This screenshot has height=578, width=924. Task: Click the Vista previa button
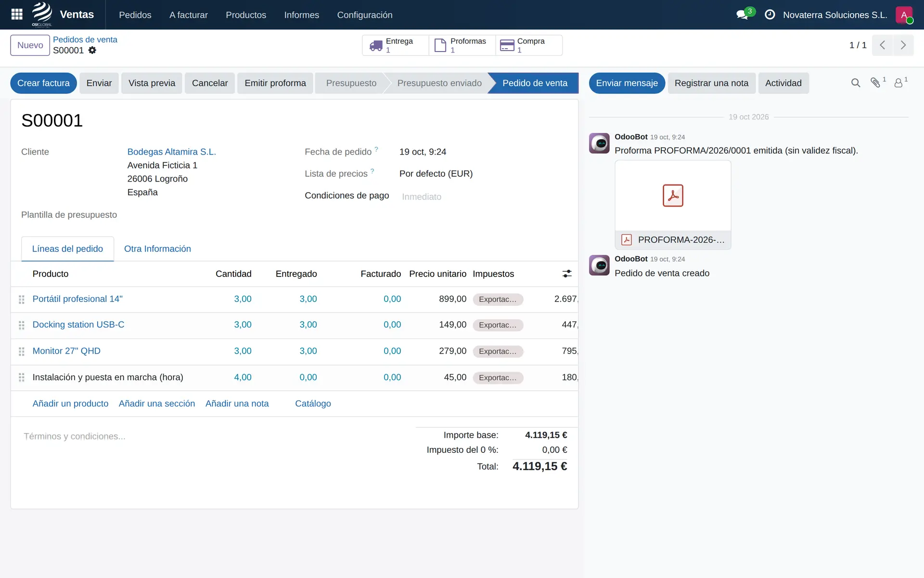tap(152, 83)
